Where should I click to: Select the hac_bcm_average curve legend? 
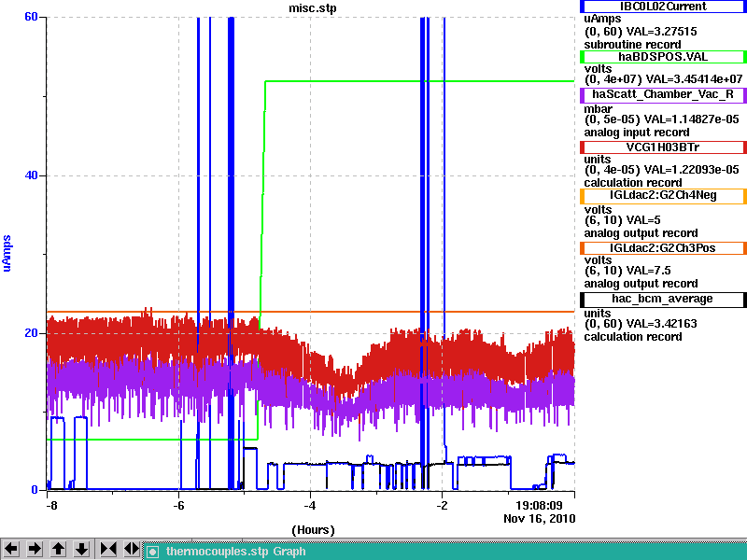click(663, 299)
